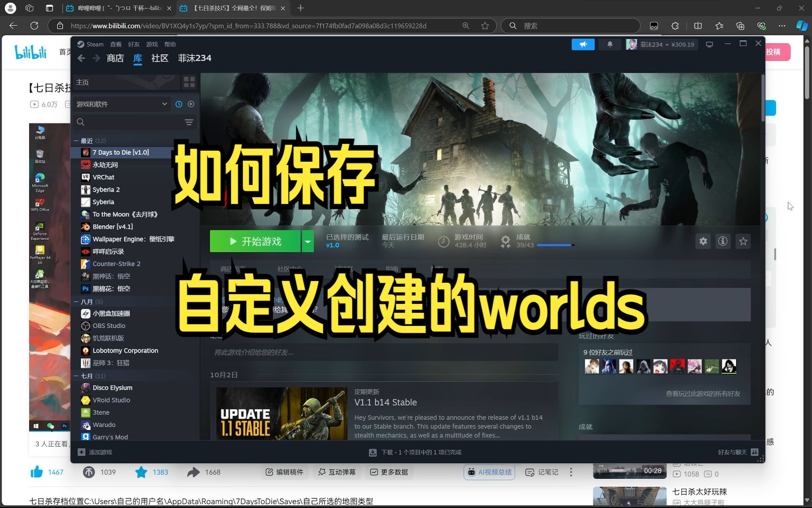Open the 帮助 menu
812x508 pixels.
[170, 44]
